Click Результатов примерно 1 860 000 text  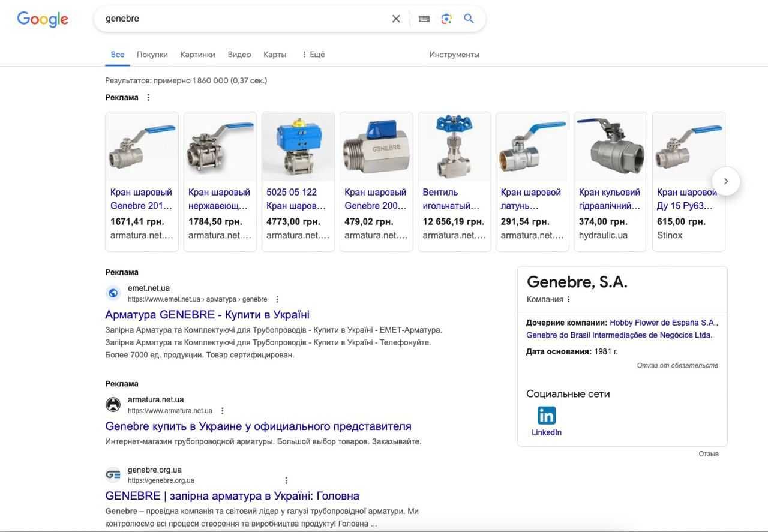(x=186, y=80)
